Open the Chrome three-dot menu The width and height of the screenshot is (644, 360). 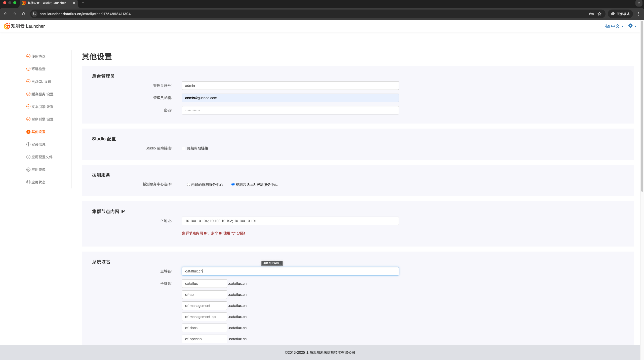[638, 14]
